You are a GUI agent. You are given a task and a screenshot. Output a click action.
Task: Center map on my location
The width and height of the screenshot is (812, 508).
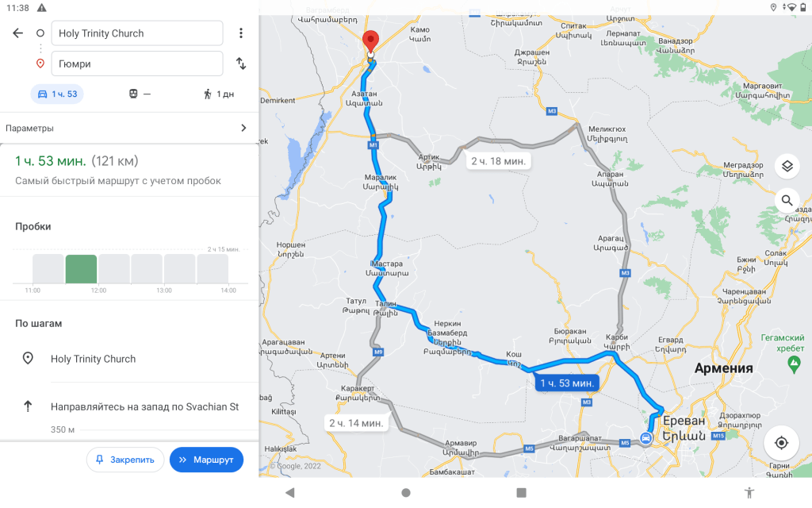781,443
